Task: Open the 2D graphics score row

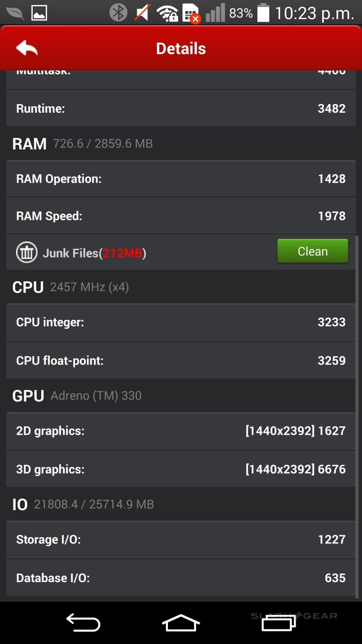Action: [x=181, y=431]
